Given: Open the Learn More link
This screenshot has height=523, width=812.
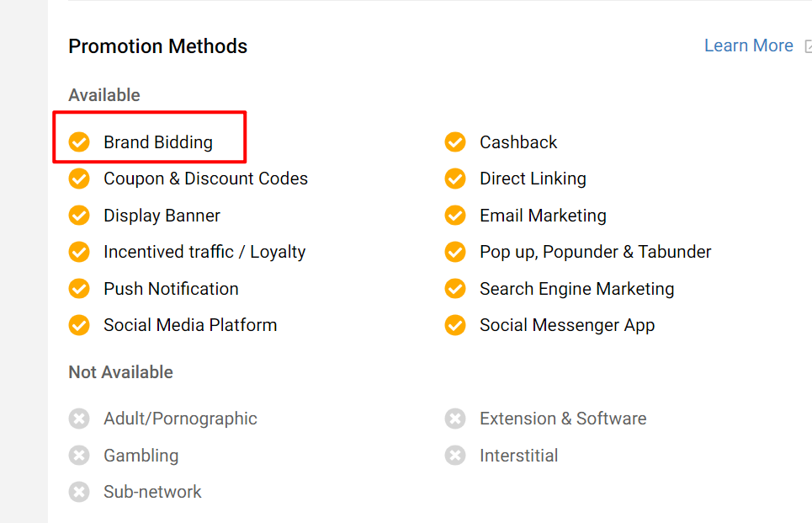Looking at the screenshot, I should (x=748, y=45).
